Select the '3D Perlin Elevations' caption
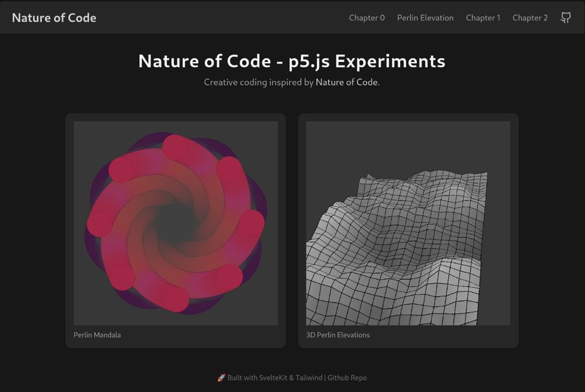Screen dimensions: 585x392 pos(338,335)
